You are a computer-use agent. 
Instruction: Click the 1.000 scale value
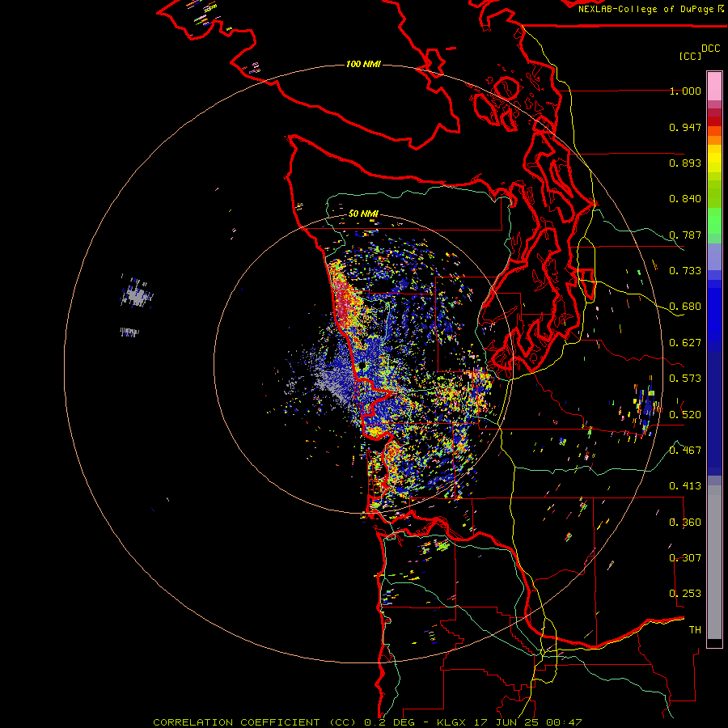coord(685,91)
